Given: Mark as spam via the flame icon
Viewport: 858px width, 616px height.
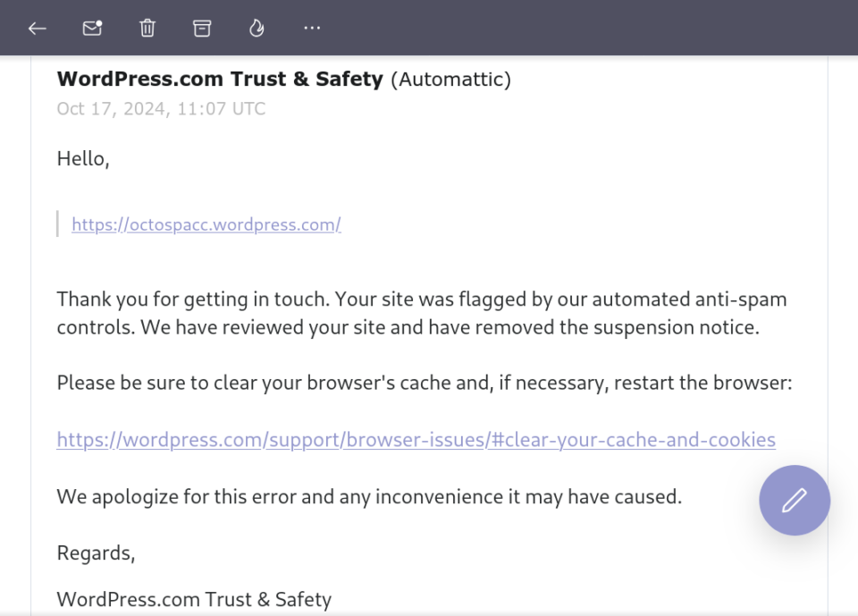Looking at the screenshot, I should pyautogui.click(x=257, y=28).
